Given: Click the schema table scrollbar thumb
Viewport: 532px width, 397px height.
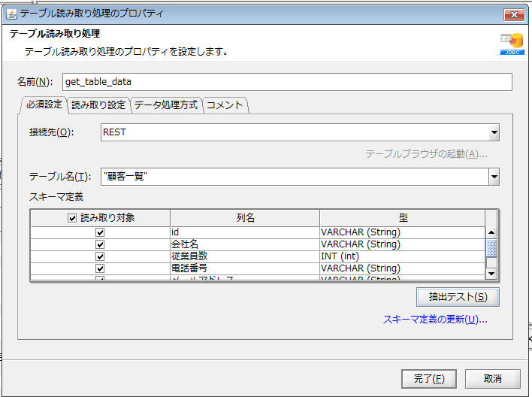Looking at the screenshot, I should click(x=491, y=247).
